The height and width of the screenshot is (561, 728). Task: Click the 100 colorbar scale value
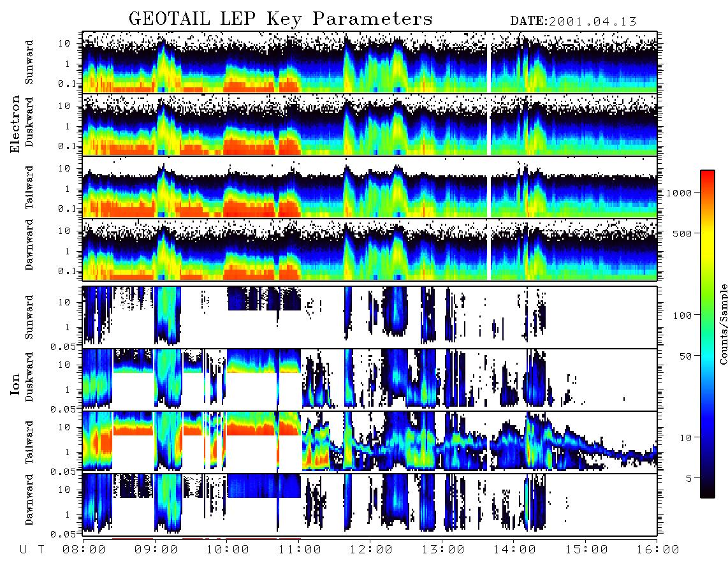pyautogui.click(x=682, y=316)
